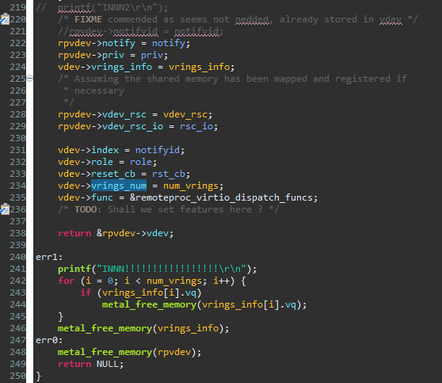Click rpvdev->notify on line 222
This screenshot has height=383, width=442.
tap(96, 43)
